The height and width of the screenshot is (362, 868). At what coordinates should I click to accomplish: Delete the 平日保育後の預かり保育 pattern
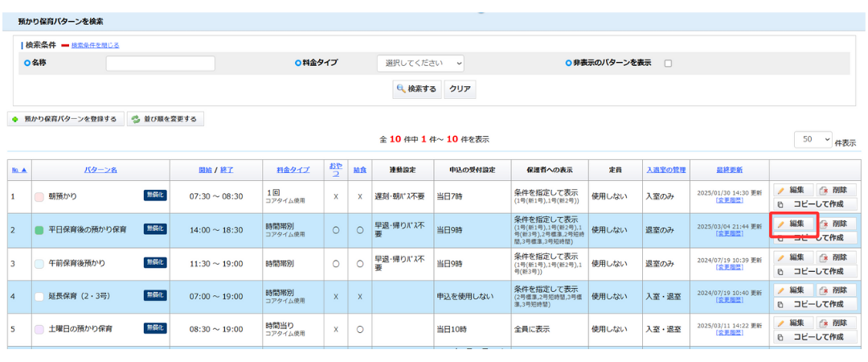pos(837,224)
